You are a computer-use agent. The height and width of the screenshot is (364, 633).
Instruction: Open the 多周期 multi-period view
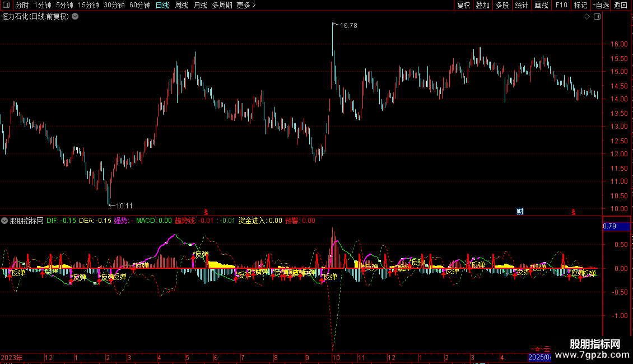[x=222, y=5]
